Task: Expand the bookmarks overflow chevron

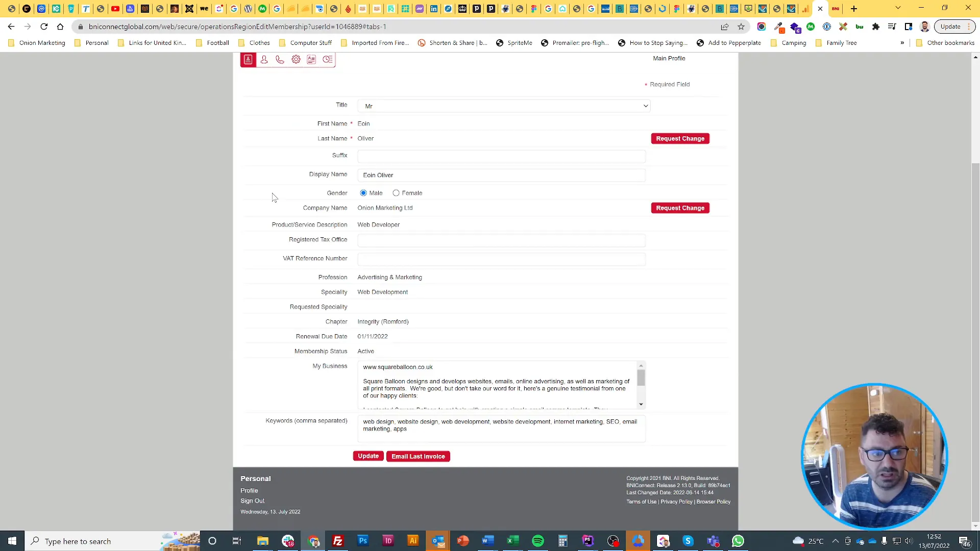Action: [902, 43]
